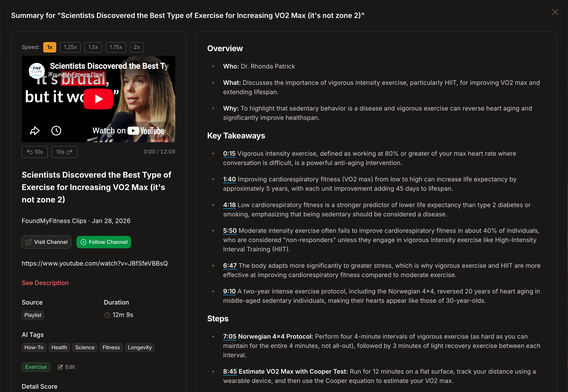Click the Detail Score label

click(x=40, y=387)
